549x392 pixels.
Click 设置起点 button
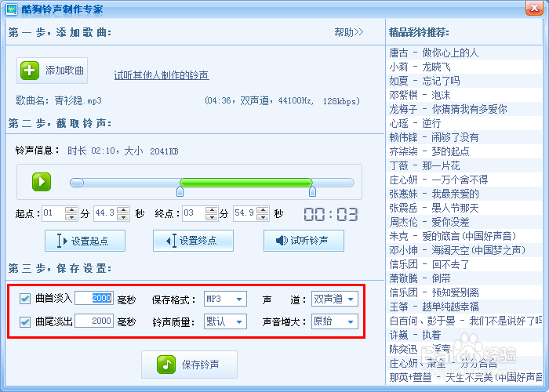(85, 241)
